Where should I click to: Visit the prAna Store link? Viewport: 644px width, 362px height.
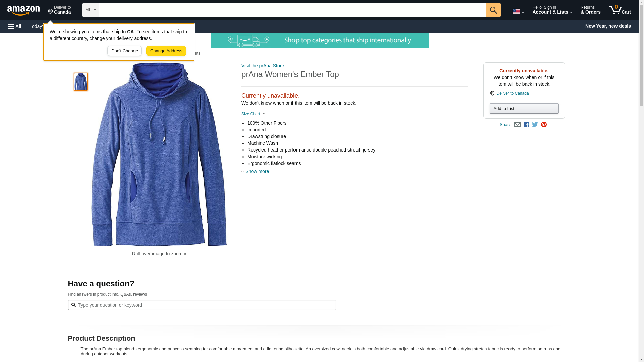click(x=262, y=66)
